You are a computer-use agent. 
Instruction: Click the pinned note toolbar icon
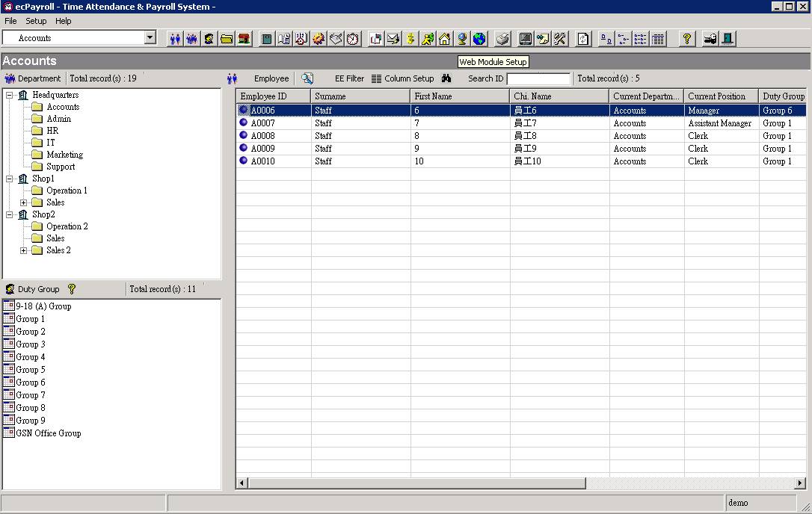click(543, 39)
